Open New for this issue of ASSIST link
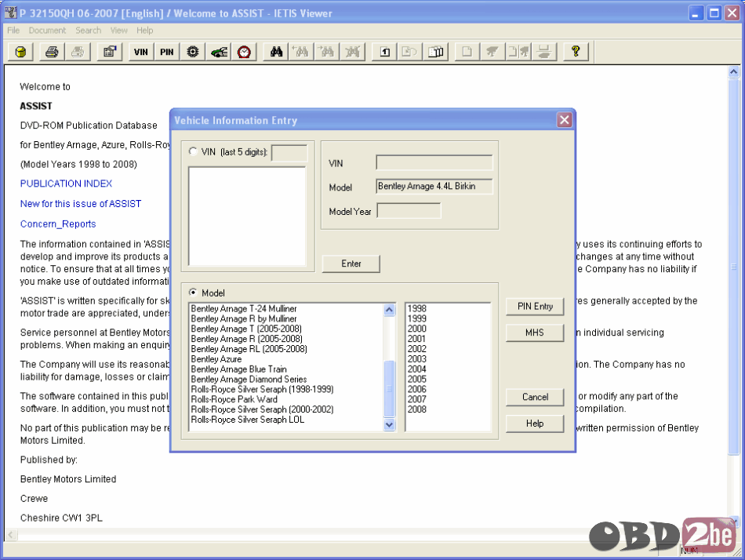The image size is (745, 560). pyautogui.click(x=81, y=203)
